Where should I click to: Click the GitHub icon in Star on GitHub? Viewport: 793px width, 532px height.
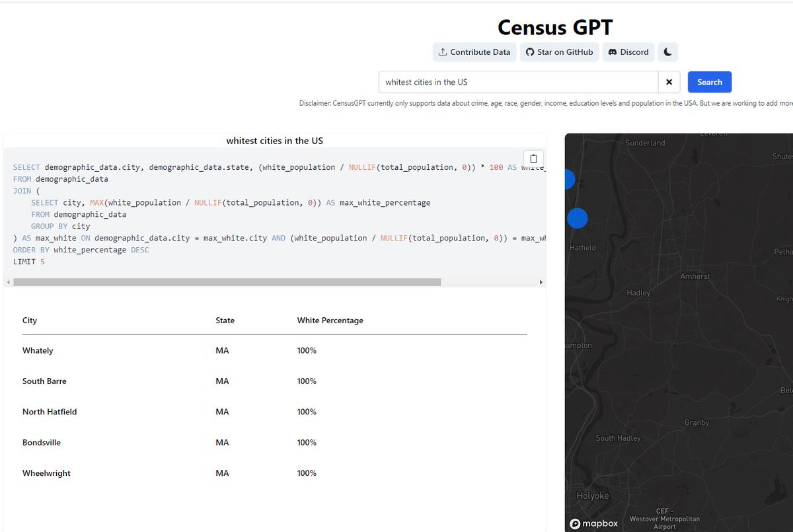[529, 52]
